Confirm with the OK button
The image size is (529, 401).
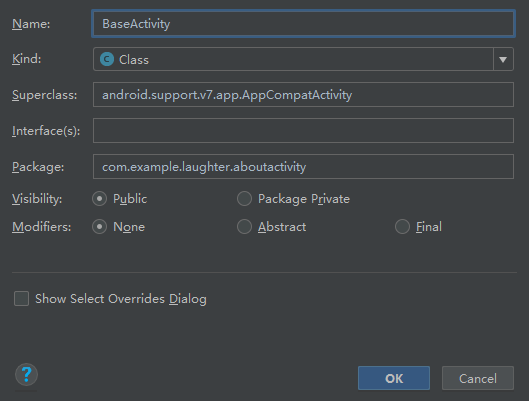pos(394,378)
